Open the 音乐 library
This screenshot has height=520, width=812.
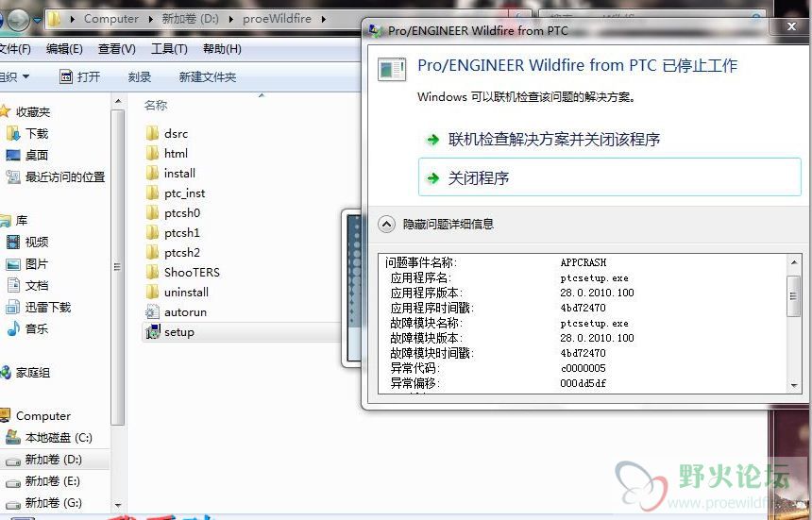[x=37, y=329]
